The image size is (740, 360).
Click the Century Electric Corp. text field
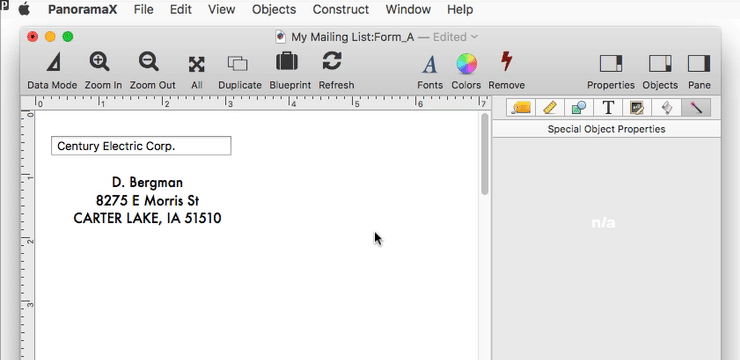[x=141, y=146]
